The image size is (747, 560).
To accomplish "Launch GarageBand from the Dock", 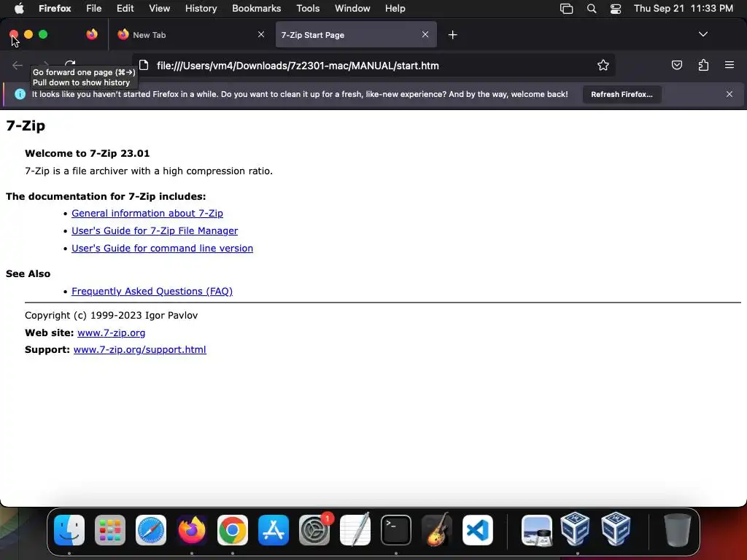I will [x=437, y=529].
